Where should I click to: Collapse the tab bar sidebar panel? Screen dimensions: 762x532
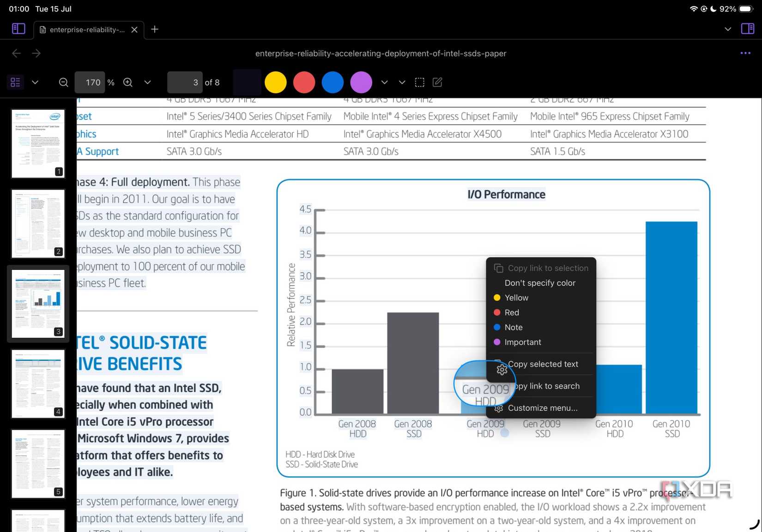[18, 29]
